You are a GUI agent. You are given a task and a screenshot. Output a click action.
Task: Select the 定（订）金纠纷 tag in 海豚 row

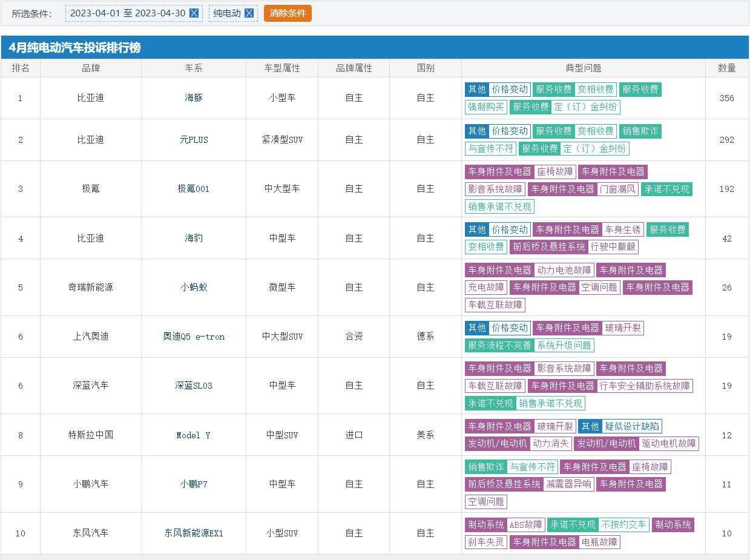click(586, 107)
